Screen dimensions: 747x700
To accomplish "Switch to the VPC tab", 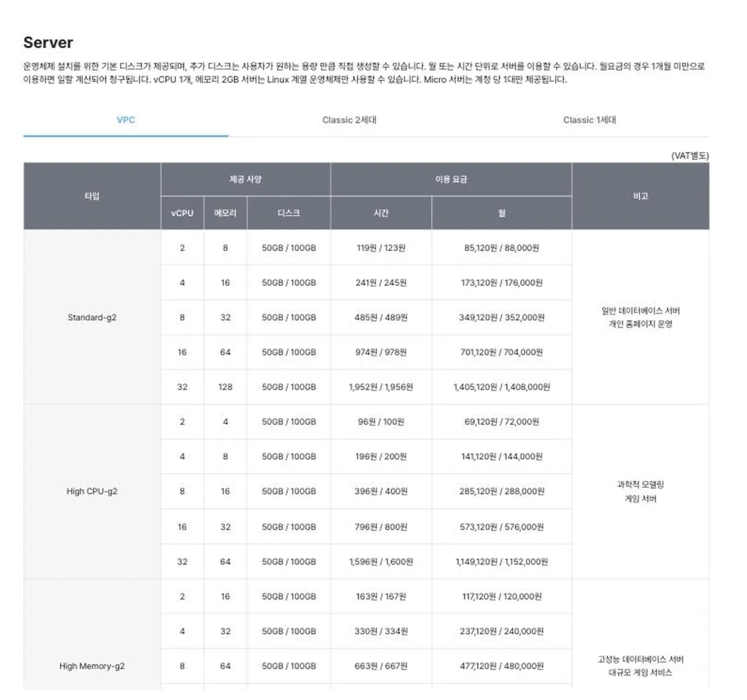I will click(125, 120).
